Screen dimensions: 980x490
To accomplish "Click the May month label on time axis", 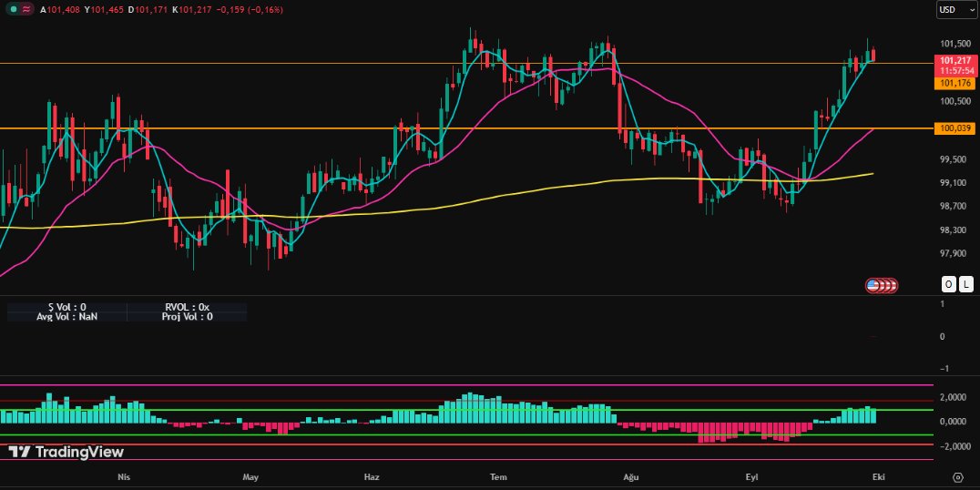I will click(x=250, y=477).
